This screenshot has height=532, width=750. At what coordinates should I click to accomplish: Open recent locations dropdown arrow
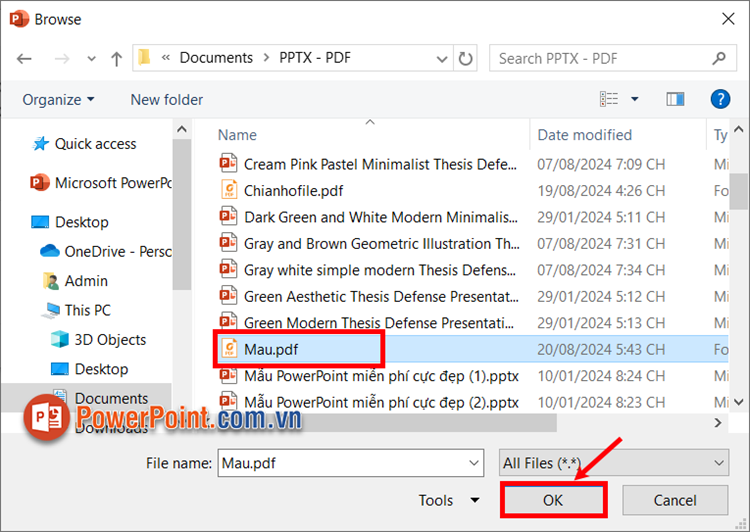pyautogui.click(x=91, y=59)
